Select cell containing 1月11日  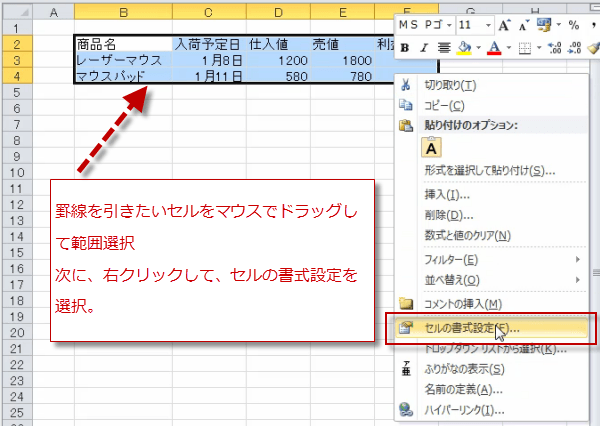(209, 76)
